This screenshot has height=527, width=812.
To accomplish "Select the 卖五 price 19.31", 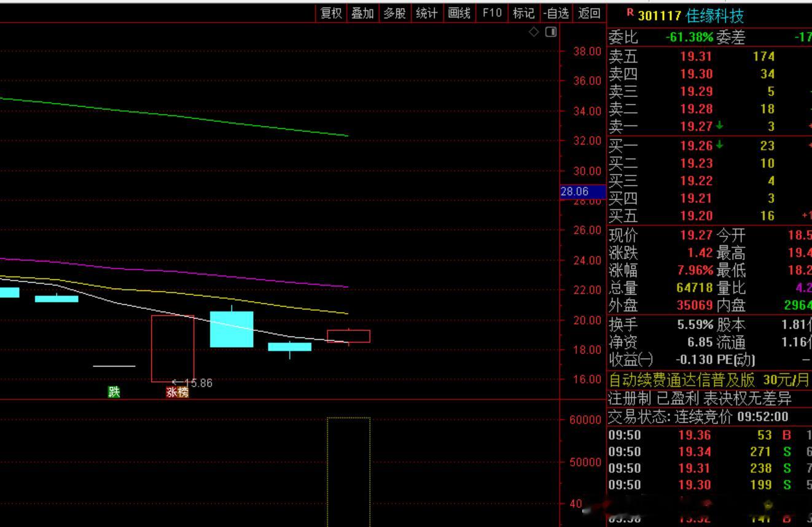I will [x=696, y=57].
